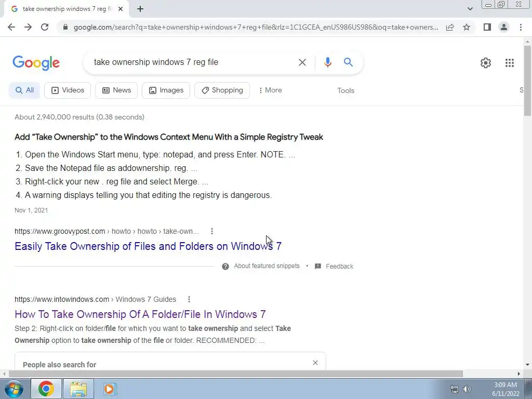The width and height of the screenshot is (532, 399).
Task: Select the All results tab
Action: tap(24, 90)
